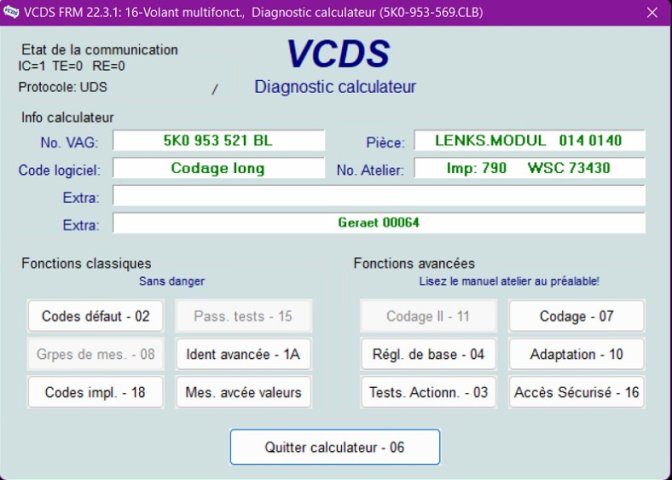Screen dimensions: 672x480
Task: Click the empty first Extra field
Action: coord(379,196)
